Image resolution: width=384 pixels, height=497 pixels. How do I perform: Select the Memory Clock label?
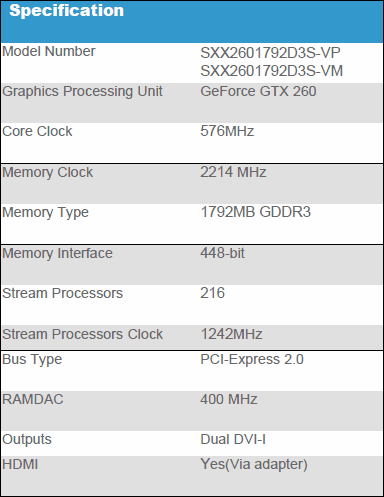47,173
